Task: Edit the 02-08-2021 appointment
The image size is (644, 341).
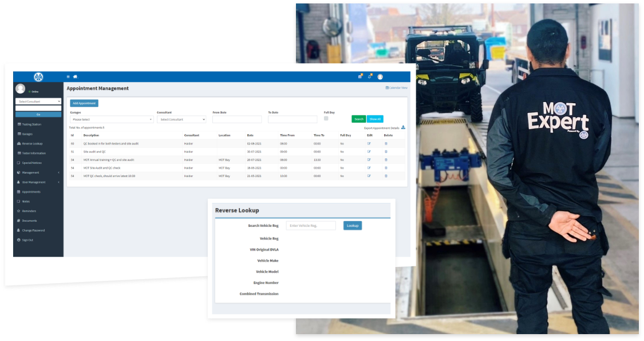Action: (369, 143)
